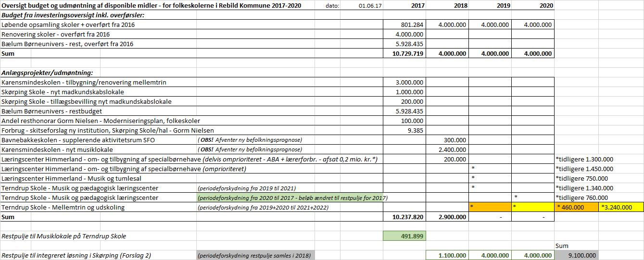
Task: Select 2018 amount in 'Løbende opsamling skoler' row
Action: pos(452,25)
